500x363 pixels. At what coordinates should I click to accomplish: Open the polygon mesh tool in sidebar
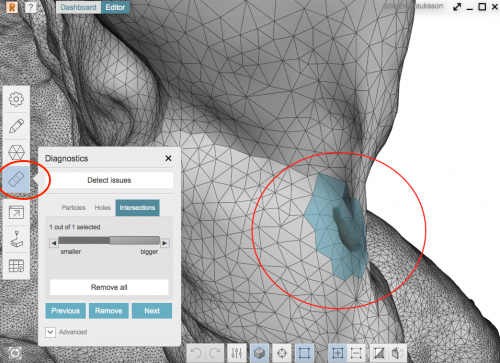(16, 153)
